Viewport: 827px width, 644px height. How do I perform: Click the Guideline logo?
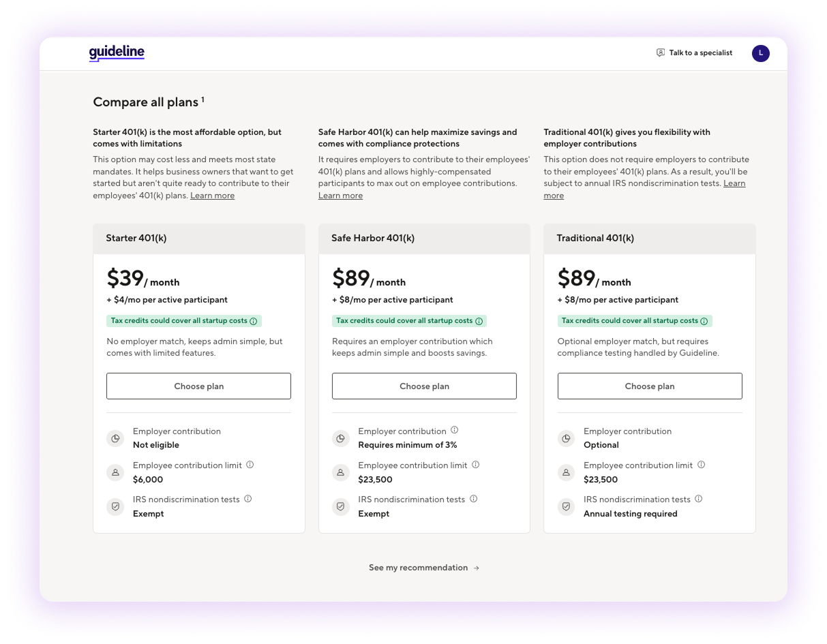117,53
